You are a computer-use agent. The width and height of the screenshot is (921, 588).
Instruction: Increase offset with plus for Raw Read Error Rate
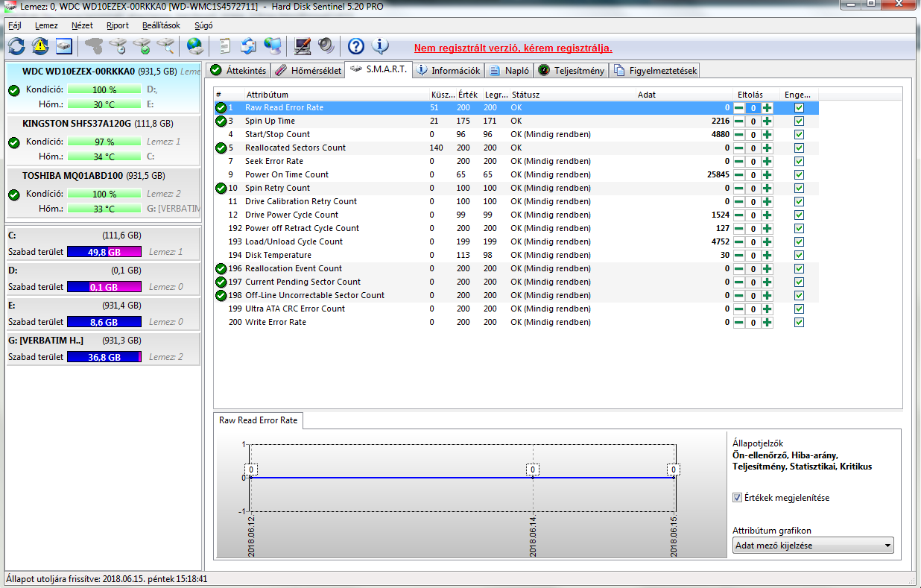click(767, 108)
